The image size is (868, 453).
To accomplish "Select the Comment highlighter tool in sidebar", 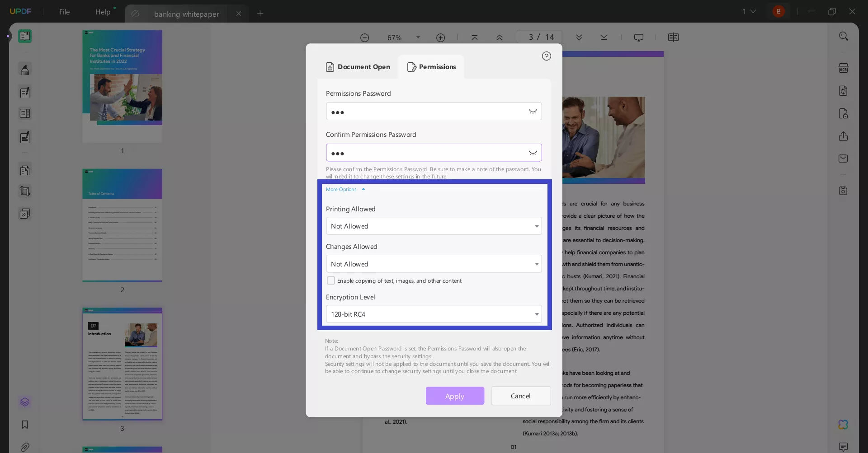I will (25, 70).
